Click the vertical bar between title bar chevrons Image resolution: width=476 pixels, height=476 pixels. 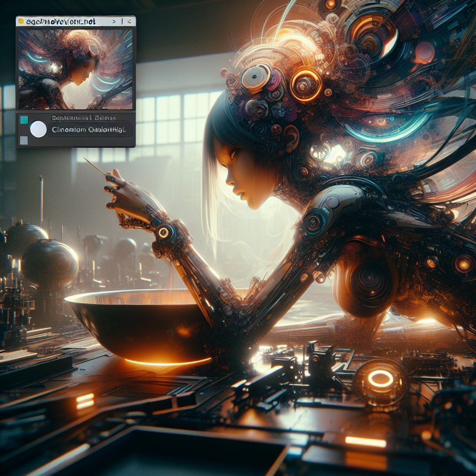[x=122, y=21]
